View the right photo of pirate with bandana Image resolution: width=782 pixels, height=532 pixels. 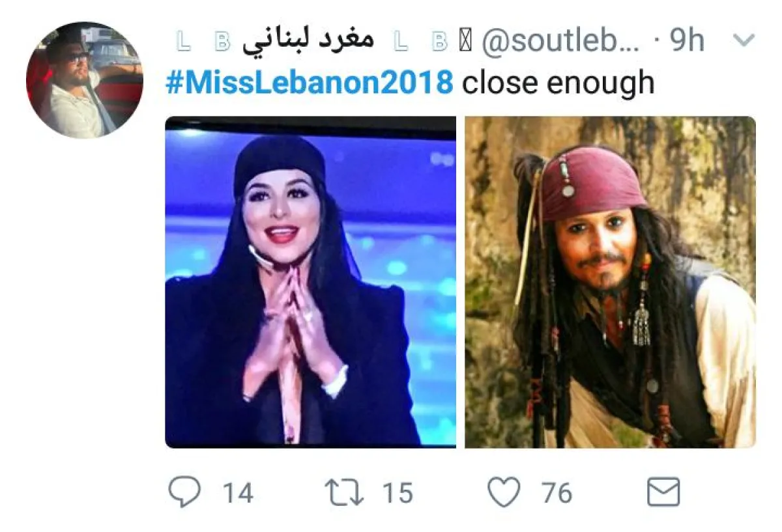coord(611,282)
